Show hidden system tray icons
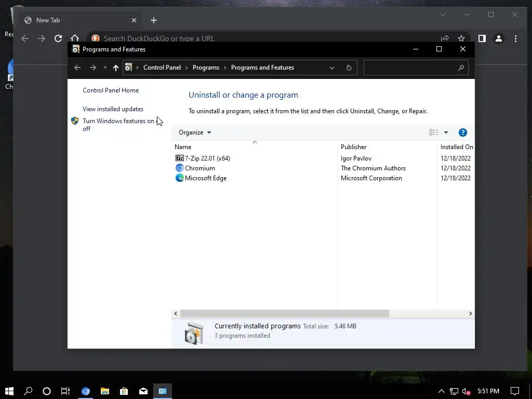 point(441,391)
